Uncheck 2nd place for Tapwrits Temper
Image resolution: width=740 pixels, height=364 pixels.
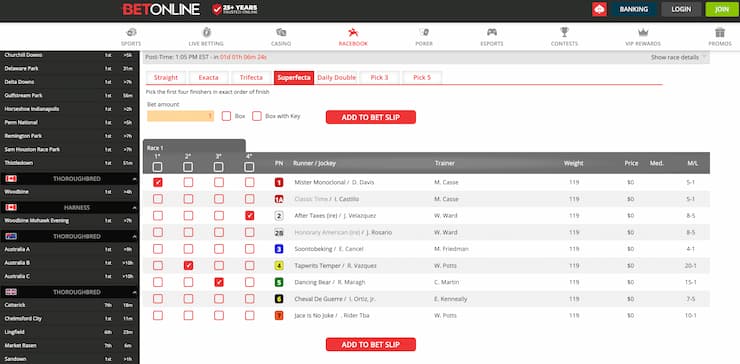coord(188,266)
